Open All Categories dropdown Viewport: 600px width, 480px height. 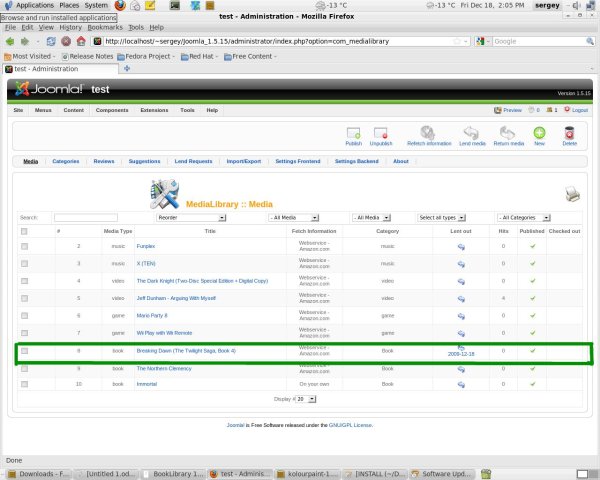tap(523, 217)
